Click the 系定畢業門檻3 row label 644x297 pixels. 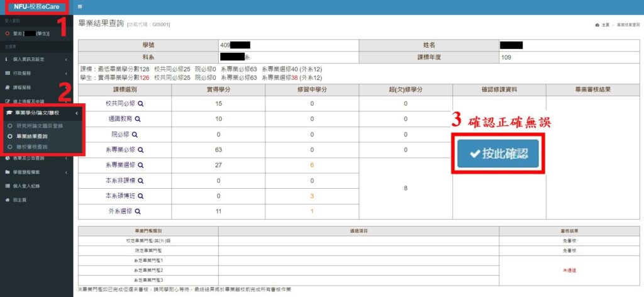point(148,280)
